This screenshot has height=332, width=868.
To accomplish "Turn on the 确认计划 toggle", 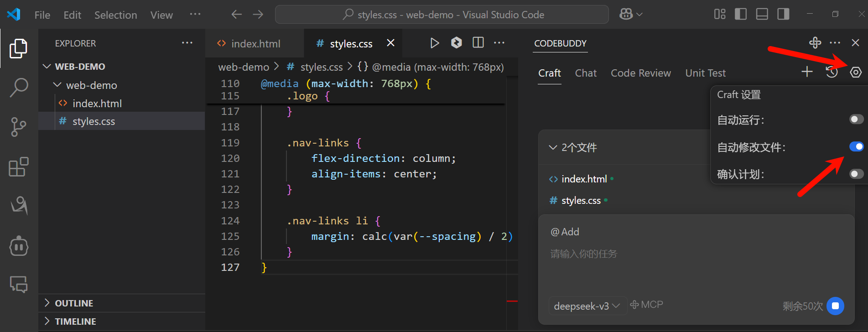I will pyautogui.click(x=856, y=174).
